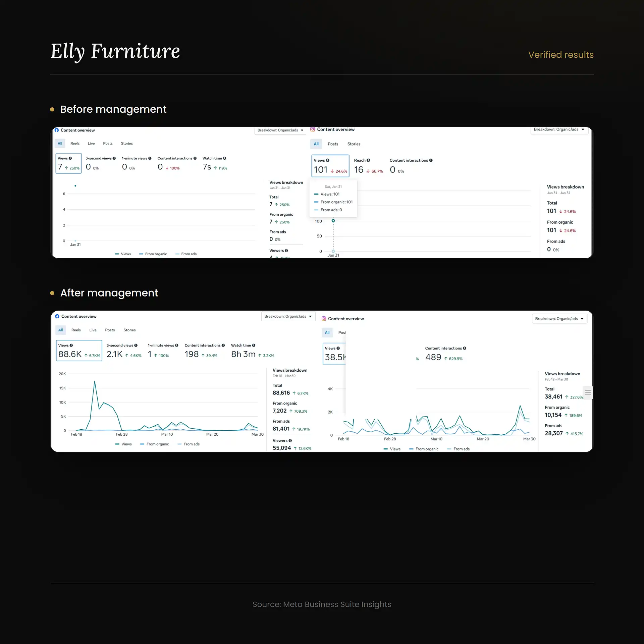This screenshot has width=644, height=644.
Task: Select the Views 88.6K metric card
Action: click(79, 351)
